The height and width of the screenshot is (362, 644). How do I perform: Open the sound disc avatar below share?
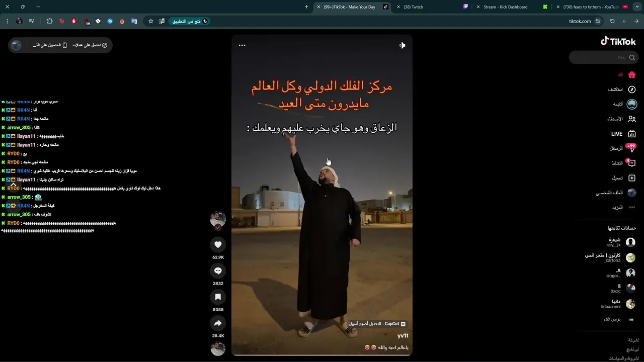(x=218, y=348)
